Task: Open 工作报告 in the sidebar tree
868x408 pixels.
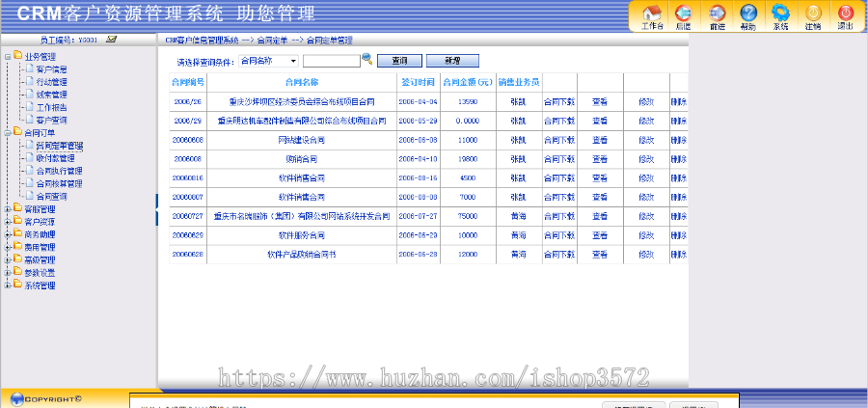Action: (x=51, y=107)
